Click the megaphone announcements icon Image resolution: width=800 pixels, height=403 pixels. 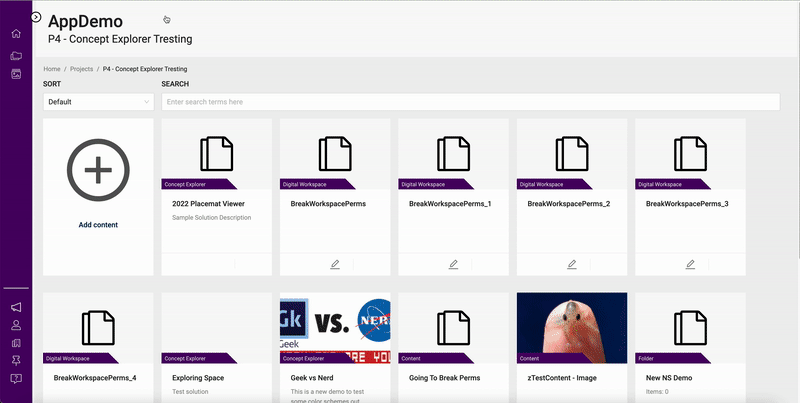click(x=16, y=307)
